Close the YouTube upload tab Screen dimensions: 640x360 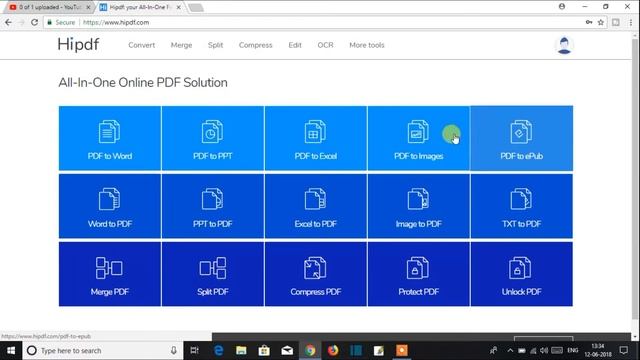point(89,7)
